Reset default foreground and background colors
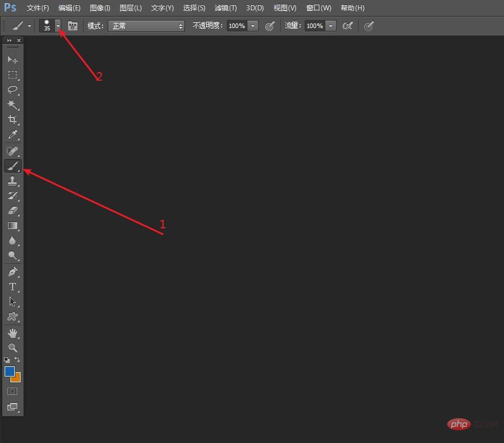The height and width of the screenshot is (443, 504). tap(7, 360)
